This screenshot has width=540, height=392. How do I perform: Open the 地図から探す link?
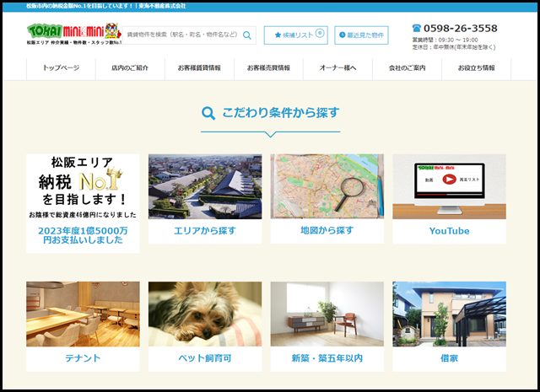[x=327, y=230]
